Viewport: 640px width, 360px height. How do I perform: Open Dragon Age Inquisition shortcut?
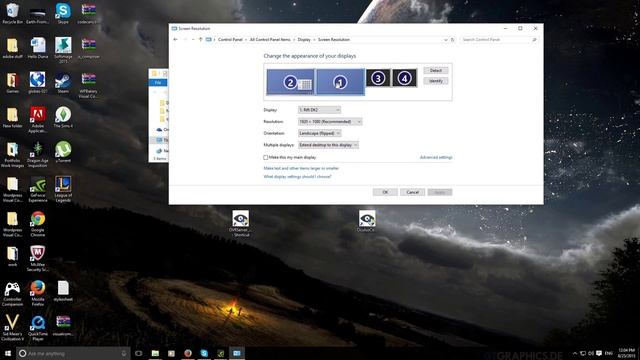38,154
